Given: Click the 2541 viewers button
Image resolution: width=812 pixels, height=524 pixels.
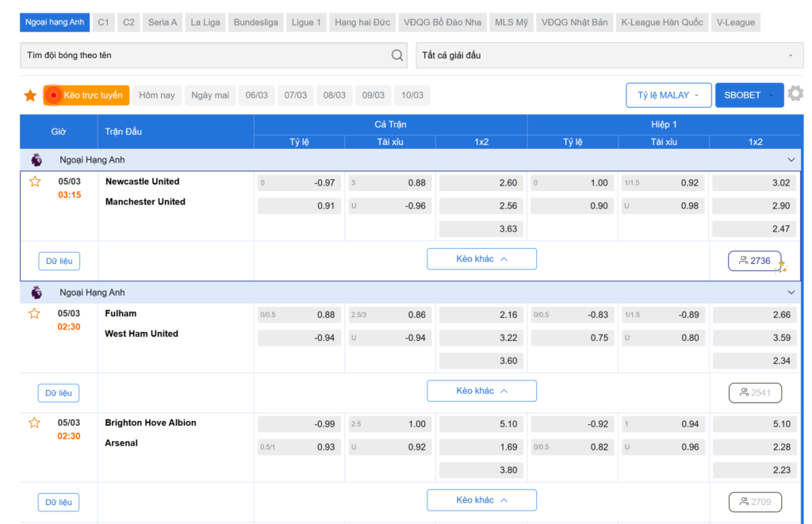Looking at the screenshot, I should pos(755,393).
